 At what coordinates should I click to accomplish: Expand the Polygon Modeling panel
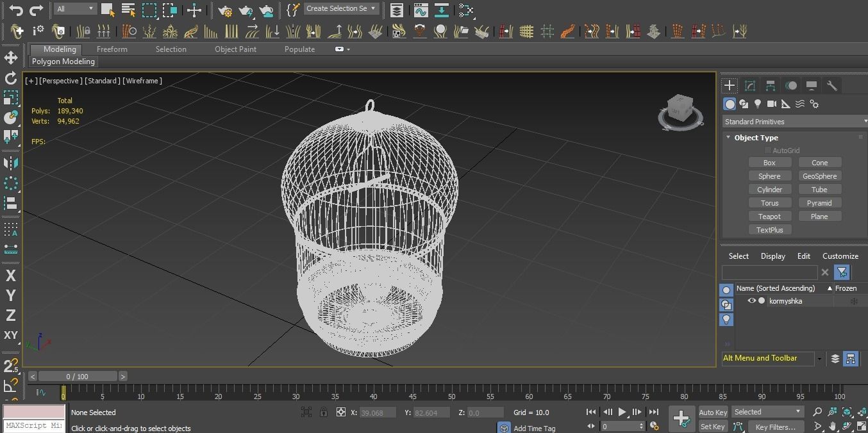tap(63, 61)
